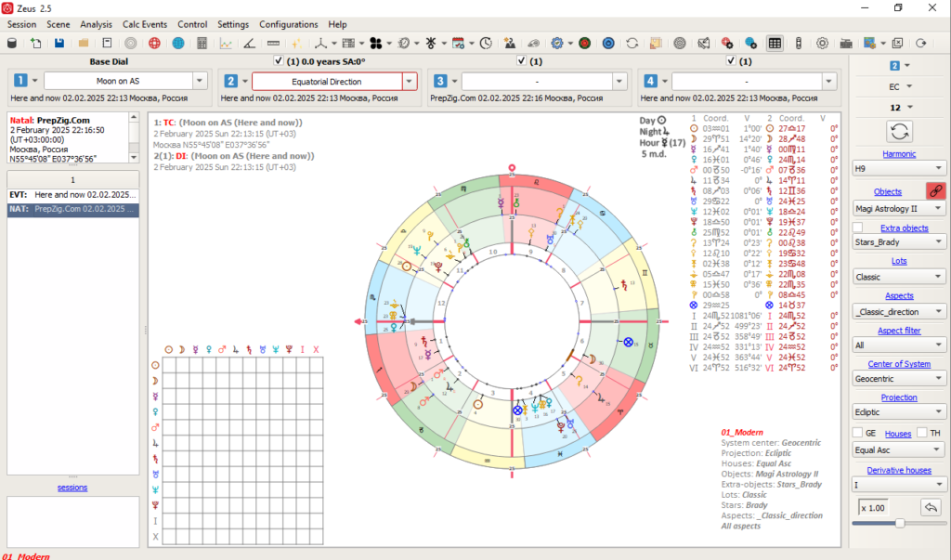Image resolution: width=951 pixels, height=560 pixels.
Task: Toggle the checkbox beside '(1) 0.0 years SA:0°'
Action: [279, 60]
